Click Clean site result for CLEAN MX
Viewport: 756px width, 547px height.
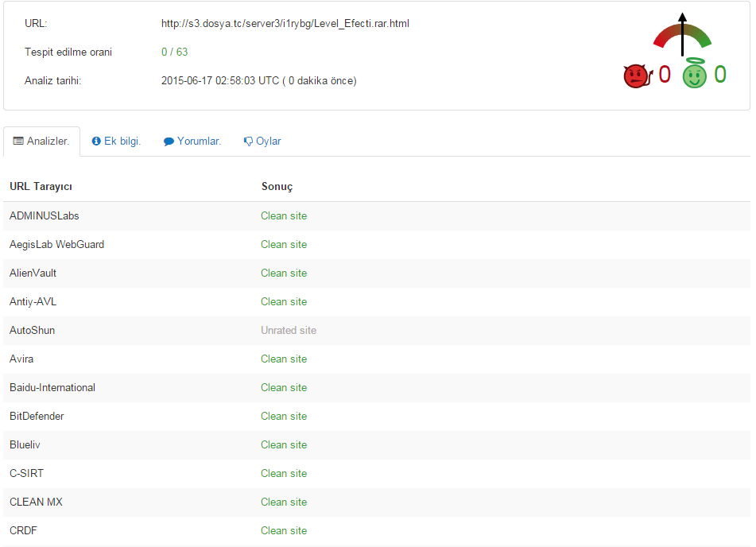284,502
